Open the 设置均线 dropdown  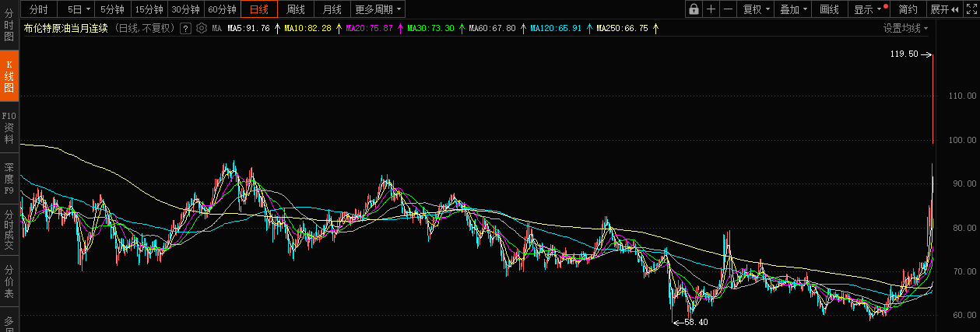905,28
